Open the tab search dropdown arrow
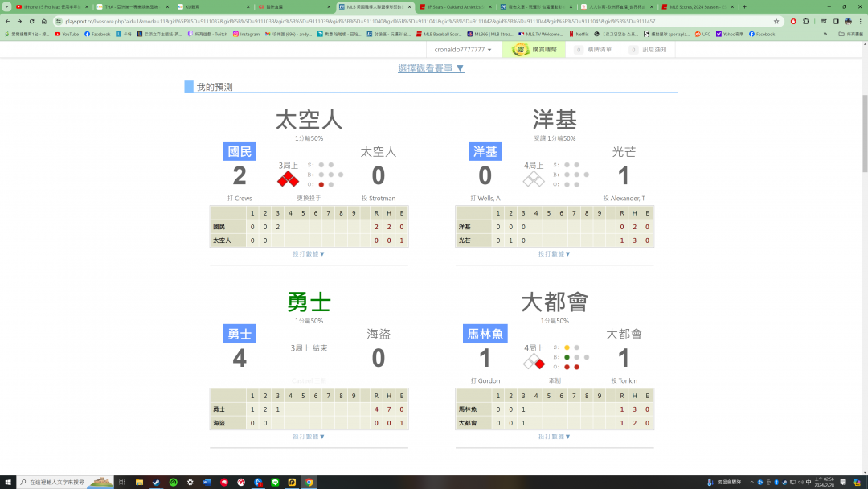Viewport: 868px width, 489px height. click(6, 6)
